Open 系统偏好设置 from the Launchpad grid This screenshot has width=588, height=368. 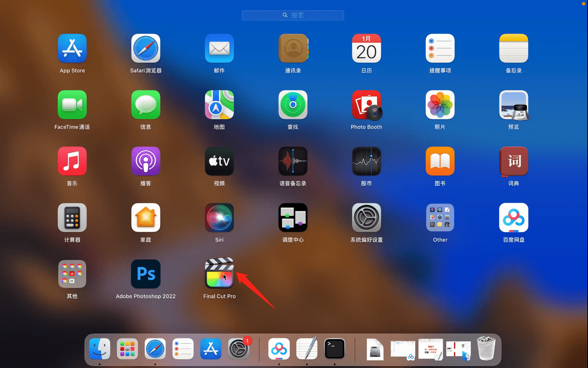point(367,218)
